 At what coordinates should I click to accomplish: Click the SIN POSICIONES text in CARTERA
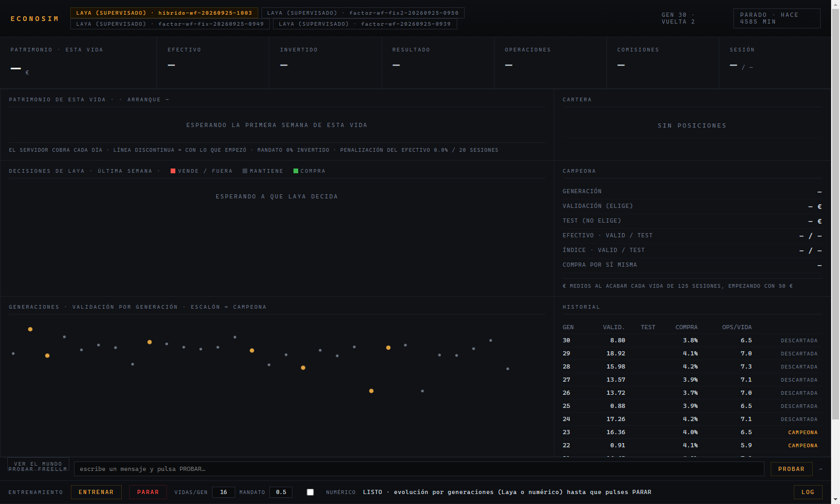point(692,126)
